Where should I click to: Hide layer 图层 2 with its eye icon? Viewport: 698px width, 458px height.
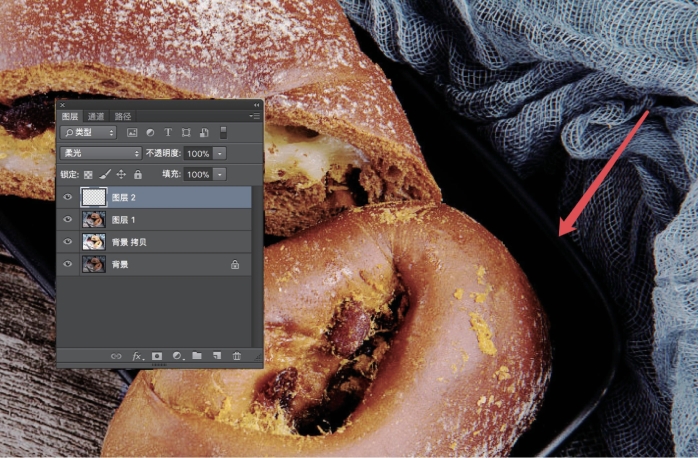coord(68,197)
